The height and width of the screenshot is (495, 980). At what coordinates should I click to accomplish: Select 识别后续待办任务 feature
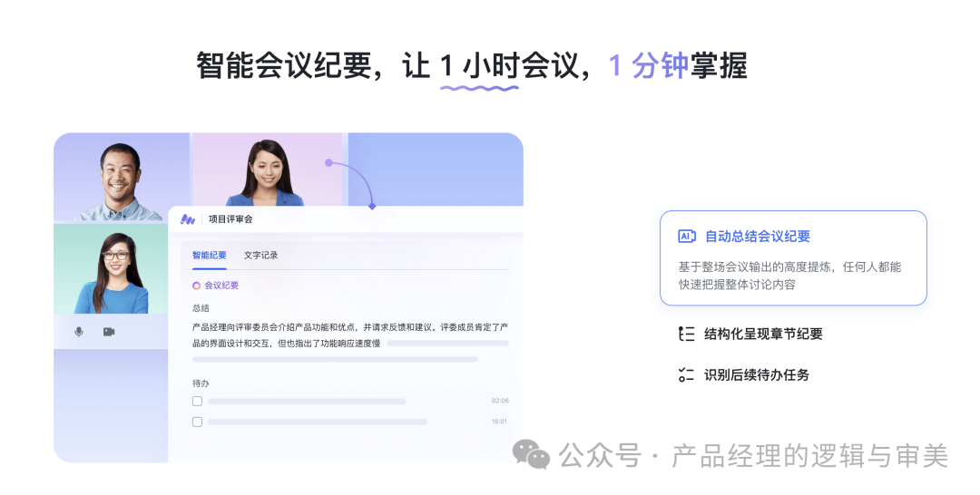(756, 374)
